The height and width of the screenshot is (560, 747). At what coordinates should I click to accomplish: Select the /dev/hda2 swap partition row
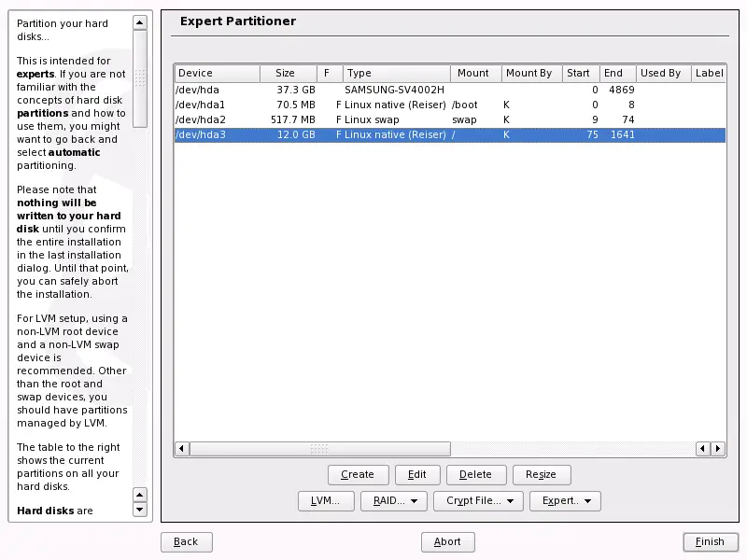tap(373, 119)
